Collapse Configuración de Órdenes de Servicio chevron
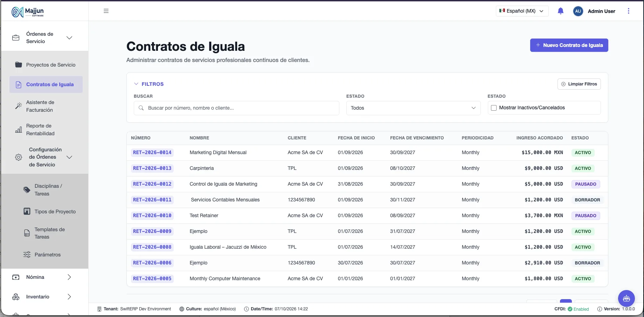The image size is (644, 317). coord(69,157)
